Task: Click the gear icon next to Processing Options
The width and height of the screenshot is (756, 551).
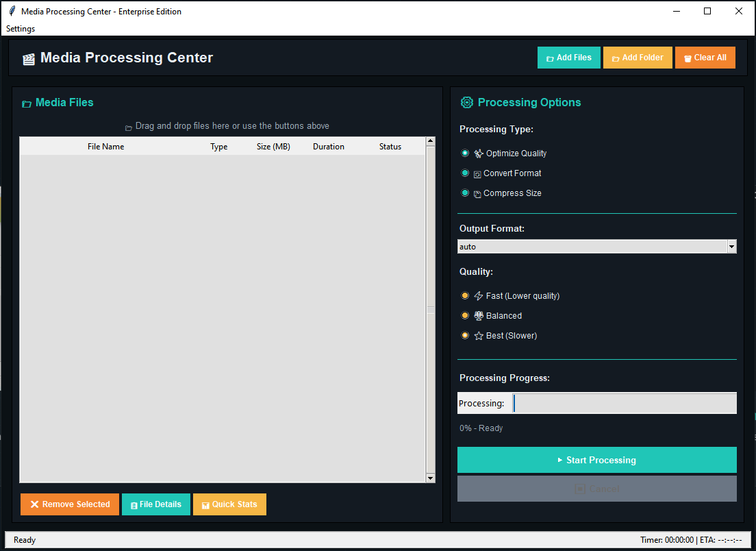Action: tap(467, 103)
